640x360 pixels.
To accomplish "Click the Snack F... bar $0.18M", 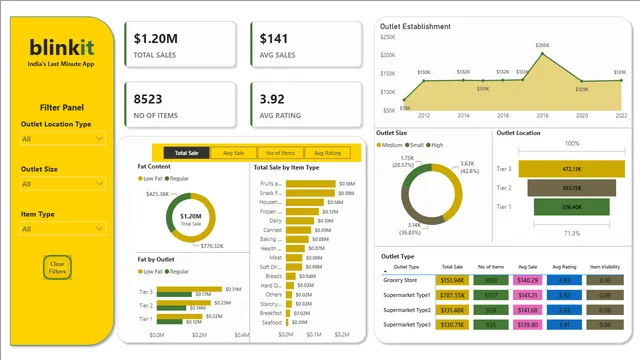I will coord(310,193).
